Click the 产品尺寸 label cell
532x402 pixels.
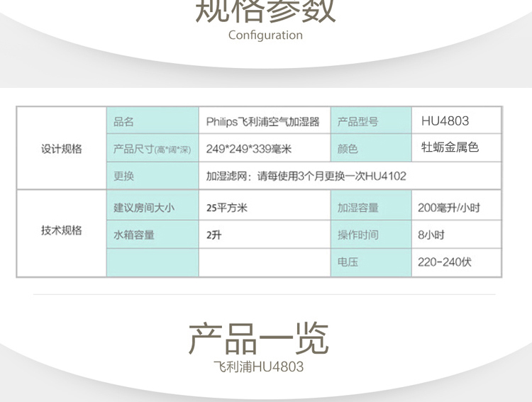[x=153, y=148]
